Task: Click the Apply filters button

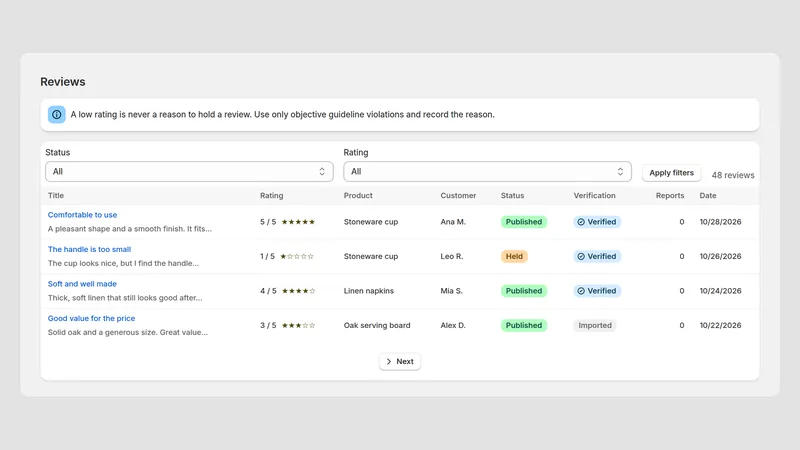Action: click(671, 173)
